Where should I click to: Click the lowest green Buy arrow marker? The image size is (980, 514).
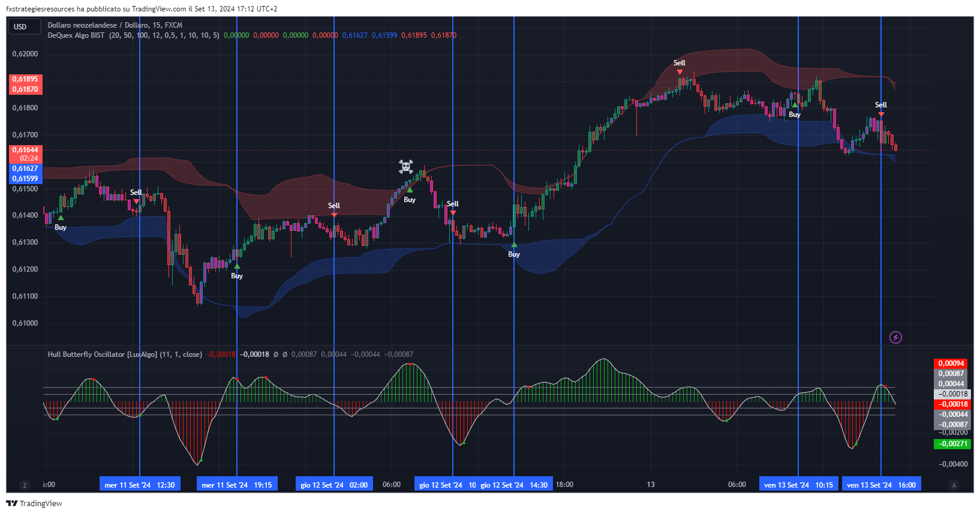click(x=237, y=266)
